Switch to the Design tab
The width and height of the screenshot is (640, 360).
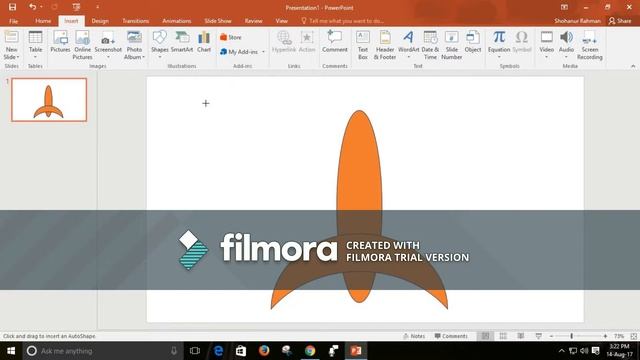(100, 21)
